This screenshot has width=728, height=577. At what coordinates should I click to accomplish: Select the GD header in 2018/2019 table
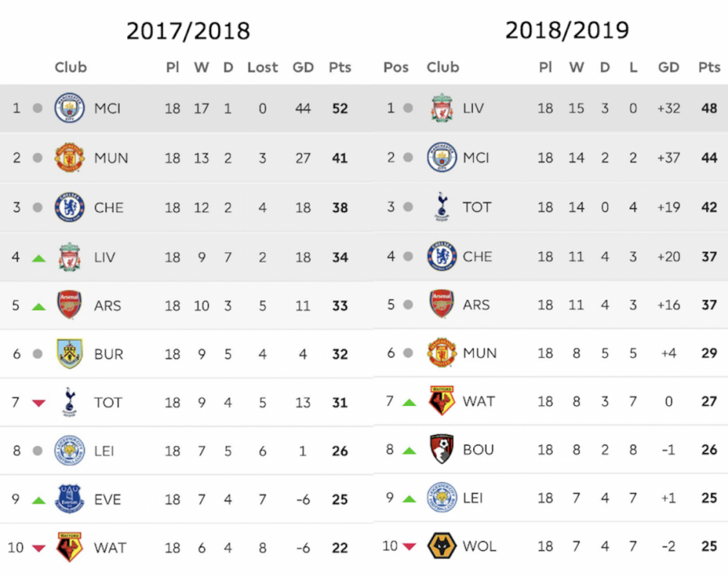tap(668, 67)
